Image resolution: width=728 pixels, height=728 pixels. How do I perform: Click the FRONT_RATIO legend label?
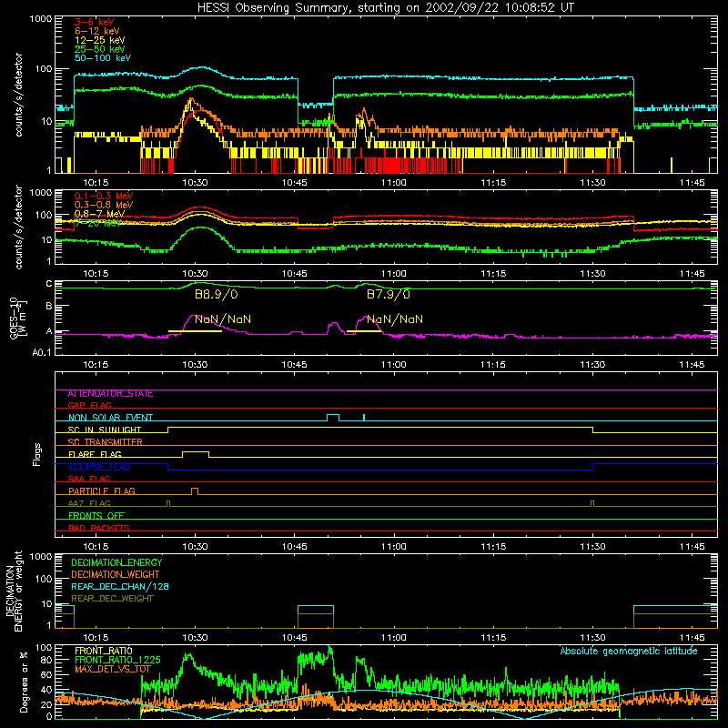coord(104,651)
